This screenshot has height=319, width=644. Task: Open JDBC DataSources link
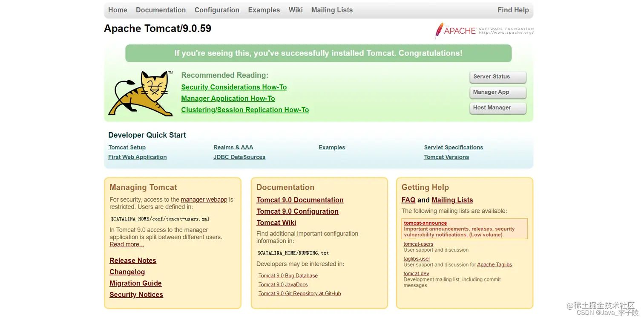[239, 157]
